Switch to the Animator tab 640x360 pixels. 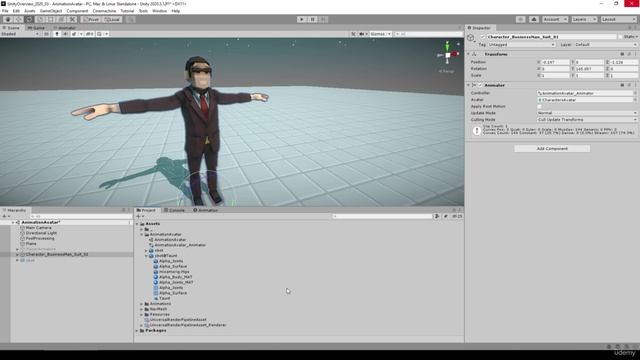click(65, 28)
